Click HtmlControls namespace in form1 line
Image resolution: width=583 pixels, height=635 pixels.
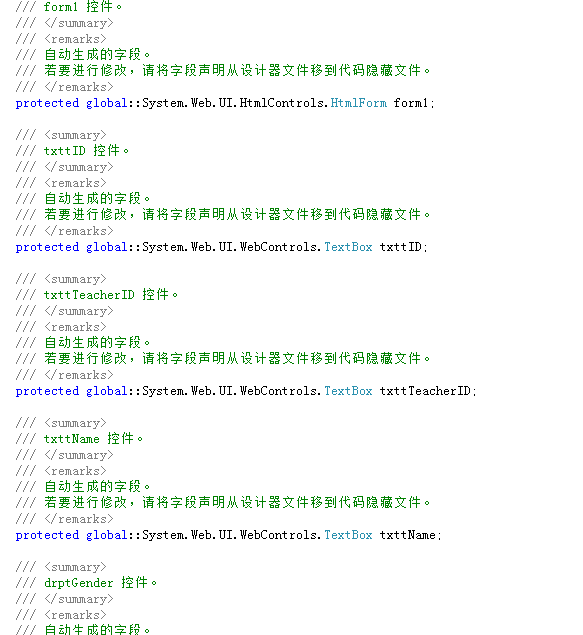tap(281, 103)
